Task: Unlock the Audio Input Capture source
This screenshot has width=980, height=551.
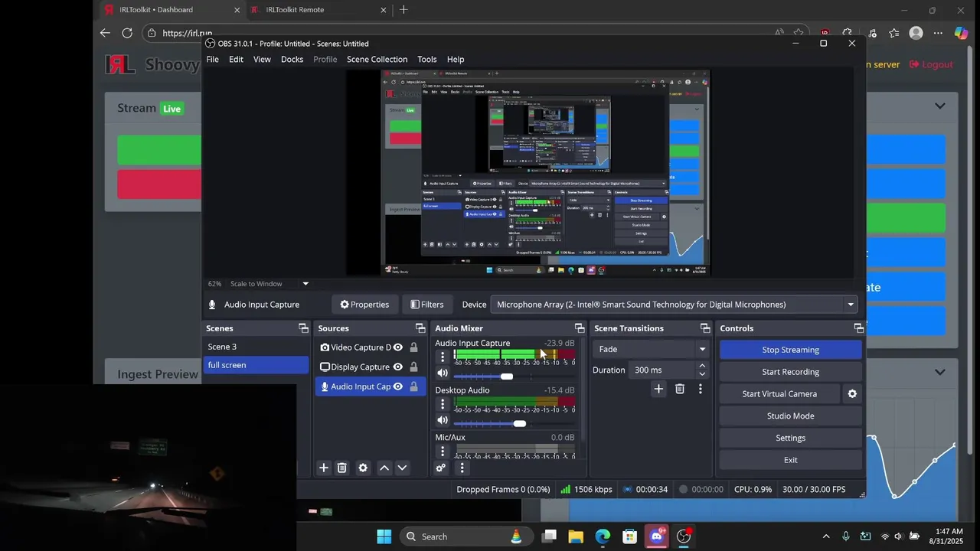Action: coord(413,386)
